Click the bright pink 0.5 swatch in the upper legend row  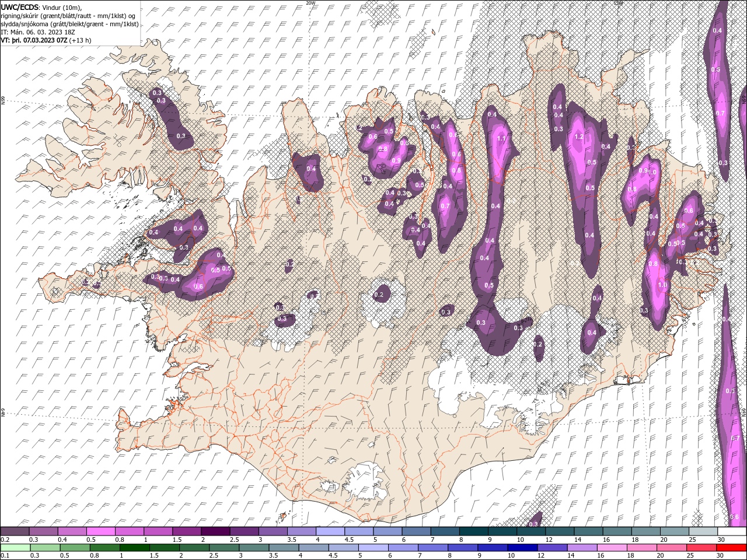tap(100, 531)
